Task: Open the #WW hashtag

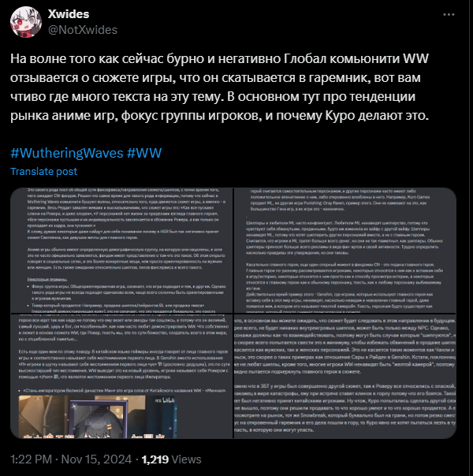Action: pos(144,153)
